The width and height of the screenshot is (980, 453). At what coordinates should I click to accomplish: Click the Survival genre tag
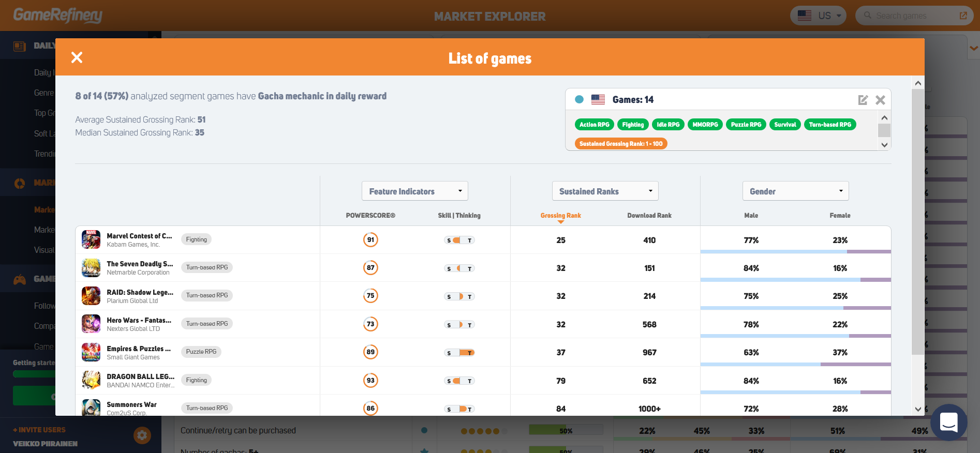tap(785, 125)
